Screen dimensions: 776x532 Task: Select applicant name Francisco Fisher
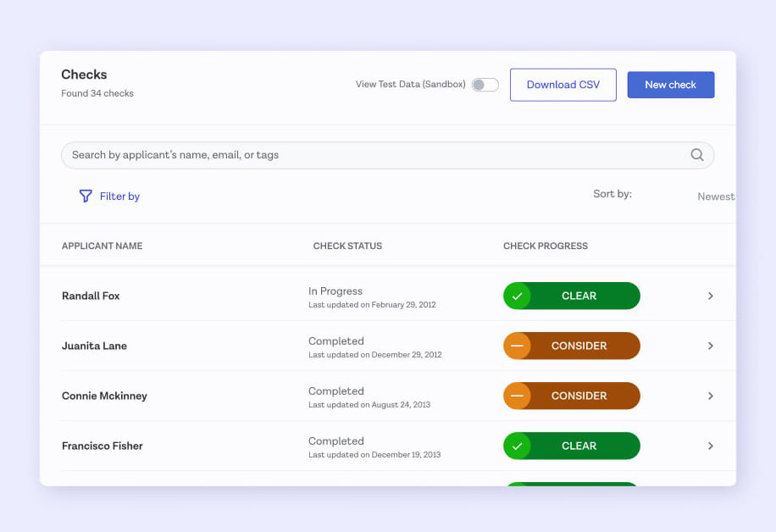102,446
